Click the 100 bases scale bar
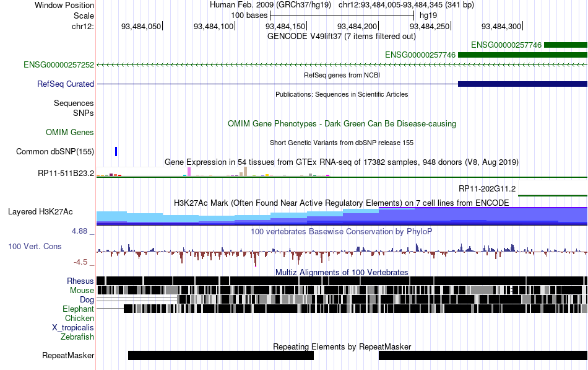Viewport: 588px width, 370px height. (342, 15)
